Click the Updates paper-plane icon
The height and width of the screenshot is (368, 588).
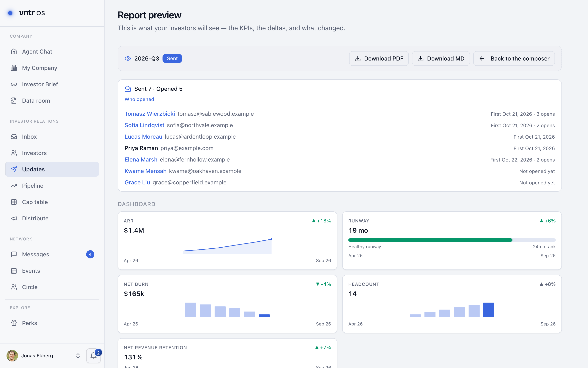14,169
